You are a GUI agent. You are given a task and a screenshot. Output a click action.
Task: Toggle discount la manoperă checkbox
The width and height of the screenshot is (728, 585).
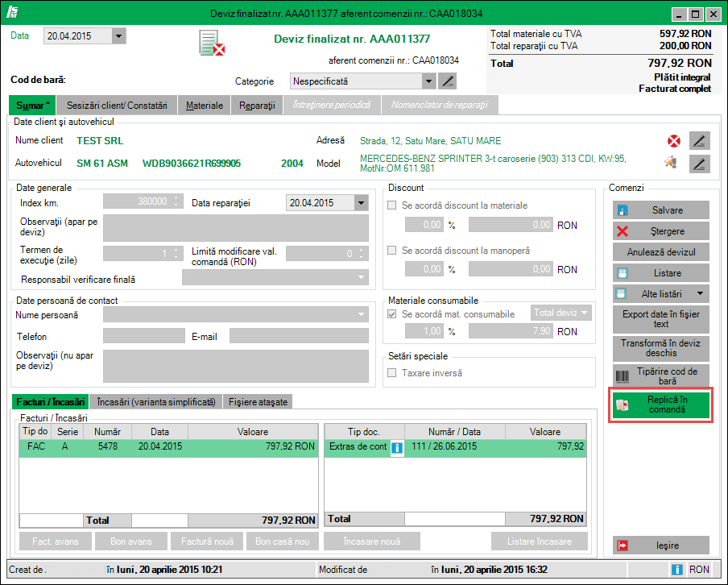pos(392,251)
